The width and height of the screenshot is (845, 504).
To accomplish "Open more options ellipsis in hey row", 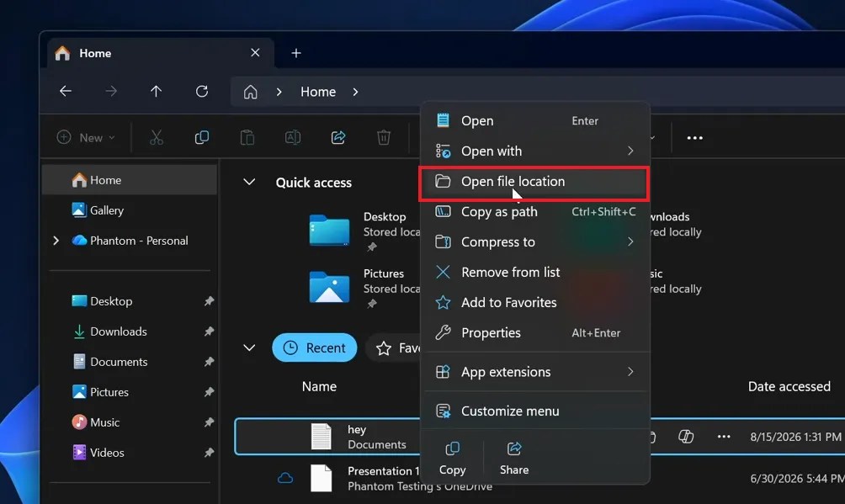I will pos(724,437).
